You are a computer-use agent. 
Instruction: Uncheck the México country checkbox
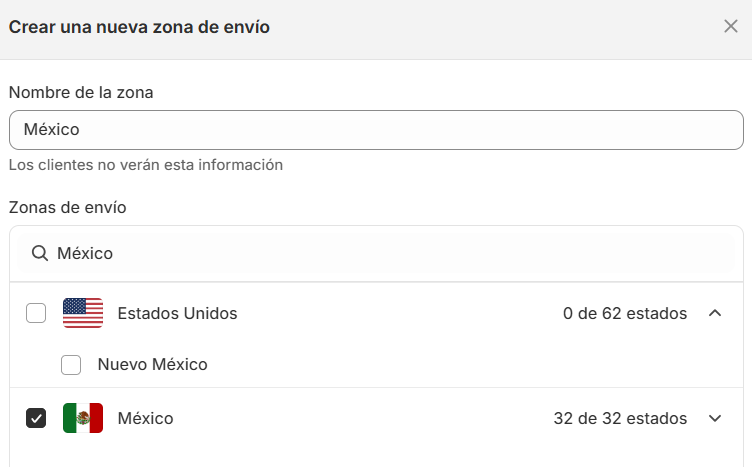(36, 418)
